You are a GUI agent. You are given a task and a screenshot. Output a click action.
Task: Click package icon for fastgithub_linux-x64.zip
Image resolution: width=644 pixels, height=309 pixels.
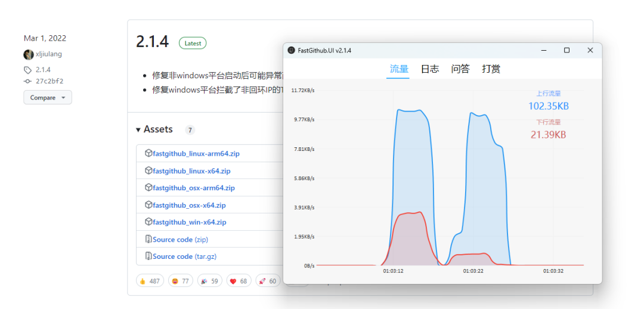pyautogui.click(x=148, y=171)
